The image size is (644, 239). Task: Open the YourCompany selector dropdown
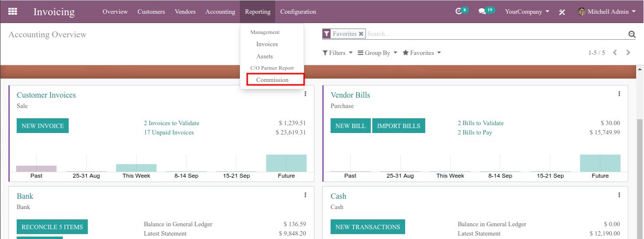[527, 12]
